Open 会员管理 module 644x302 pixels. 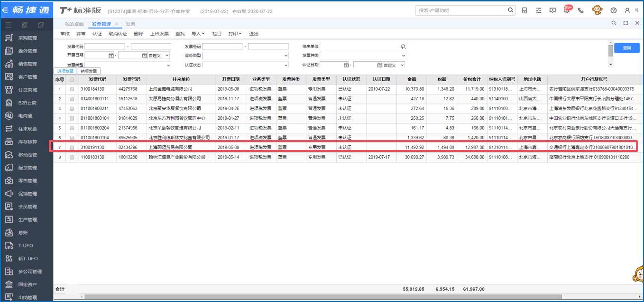coord(28,207)
